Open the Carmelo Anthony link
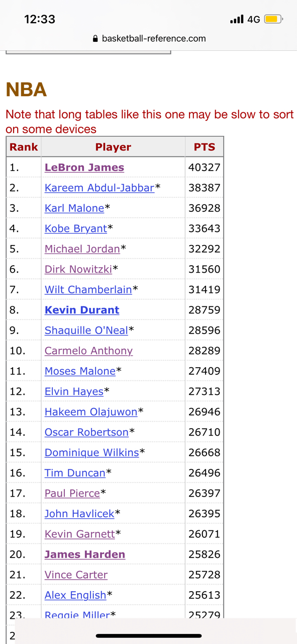Viewport: 297px width, 644px height. pos(89,351)
